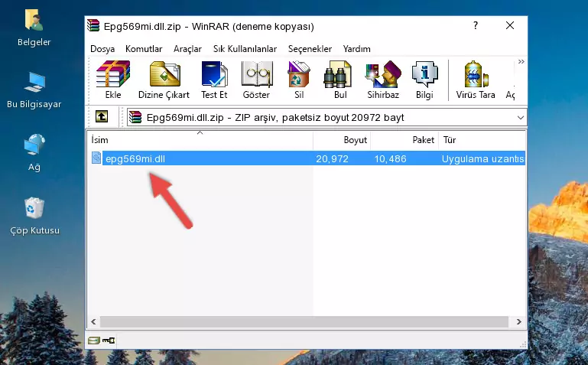
Task: Expand hidden toolbar items chevron
Action: coord(521,62)
